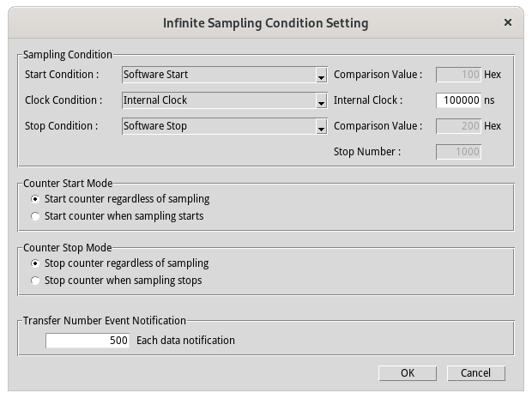Viewport: 532px width, 399px height.
Task: Click the Internal Clock value field
Action: coord(459,100)
